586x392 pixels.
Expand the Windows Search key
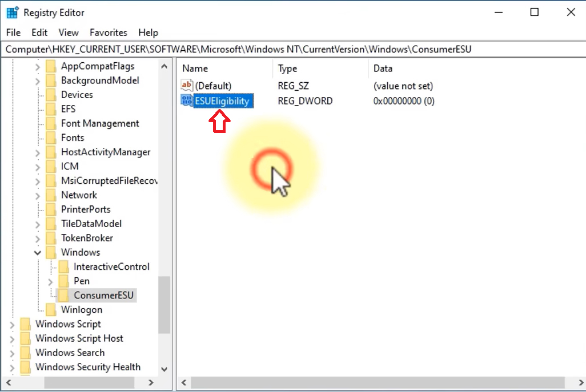[x=13, y=353]
